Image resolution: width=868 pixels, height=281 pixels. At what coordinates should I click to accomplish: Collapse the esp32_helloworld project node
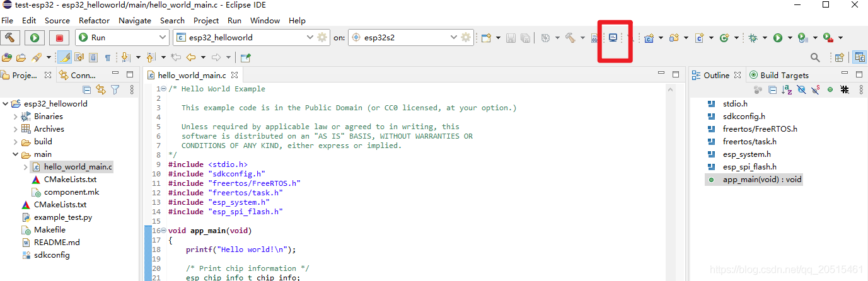[5, 103]
